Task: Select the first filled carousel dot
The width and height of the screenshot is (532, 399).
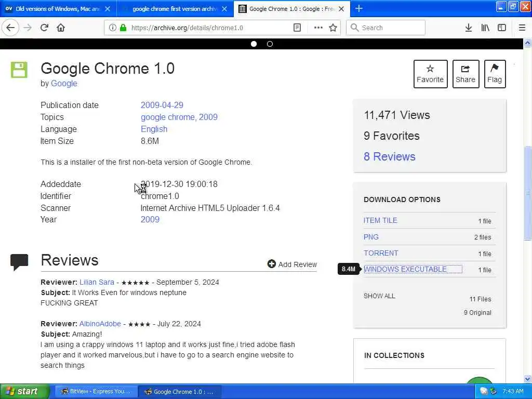Action: [x=254, y=44]
